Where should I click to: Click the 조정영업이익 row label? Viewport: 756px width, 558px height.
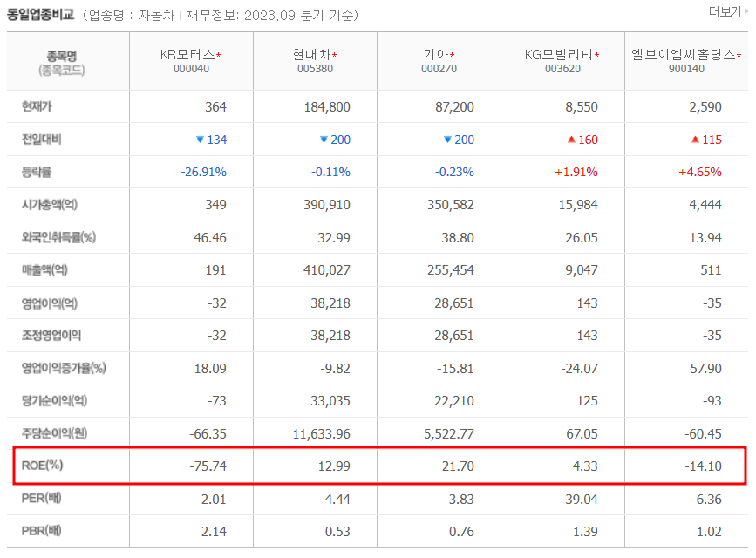click(51, 336)
